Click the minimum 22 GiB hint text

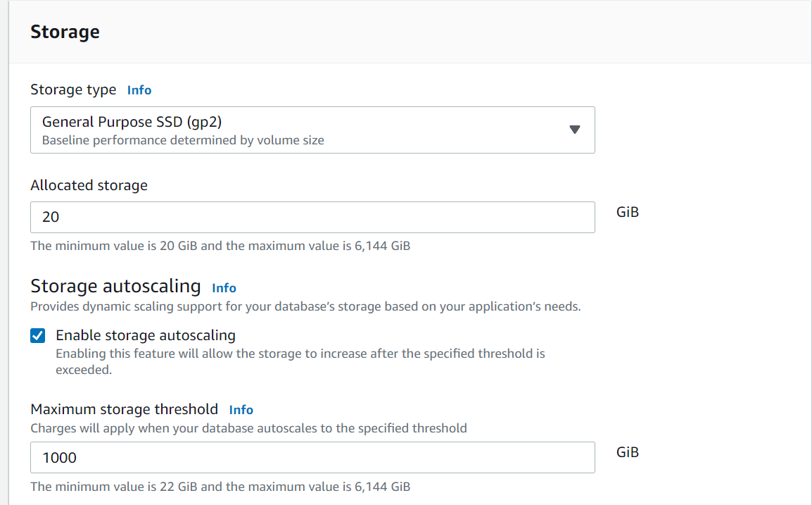220,487
